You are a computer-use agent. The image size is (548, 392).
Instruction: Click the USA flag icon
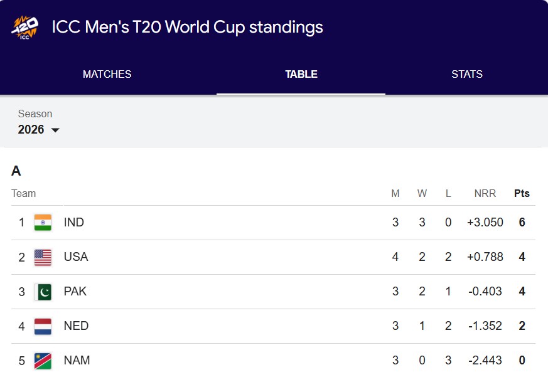[x=42, y=257]
